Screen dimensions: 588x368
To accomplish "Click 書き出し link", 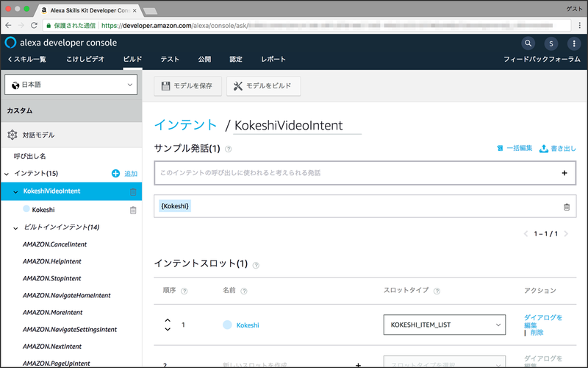I will [558, 149].
